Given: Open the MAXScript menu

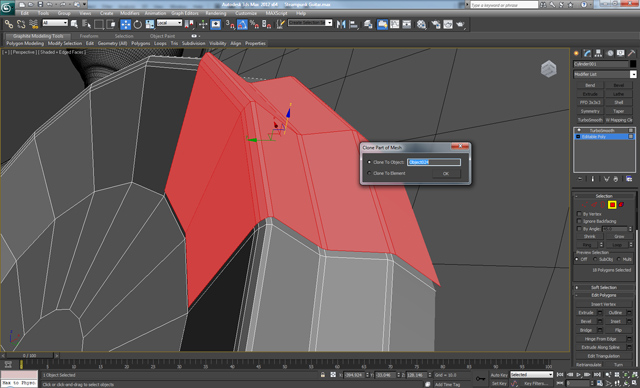Looking at the screenshot, I should point(276,13).
